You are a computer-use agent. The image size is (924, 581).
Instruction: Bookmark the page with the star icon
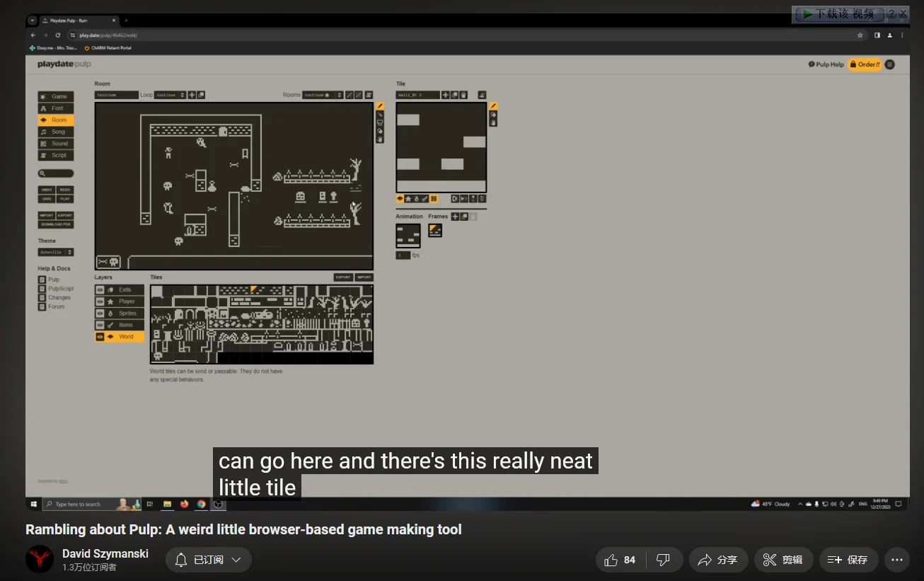[860, 35]
